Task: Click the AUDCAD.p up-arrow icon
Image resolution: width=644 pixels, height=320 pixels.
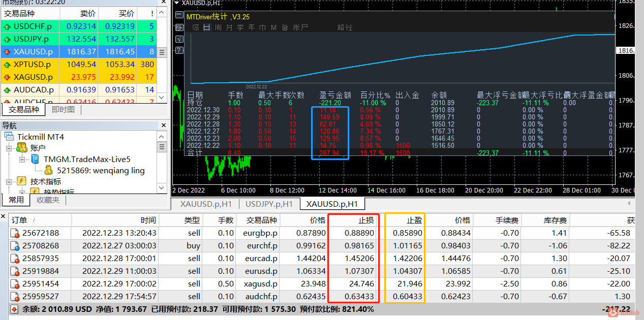Action: [7, 90]
